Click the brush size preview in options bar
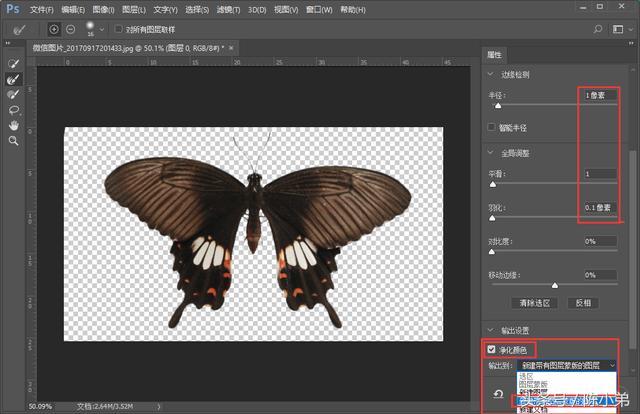The height and width of the screenshot is (414, 640). 90,29
